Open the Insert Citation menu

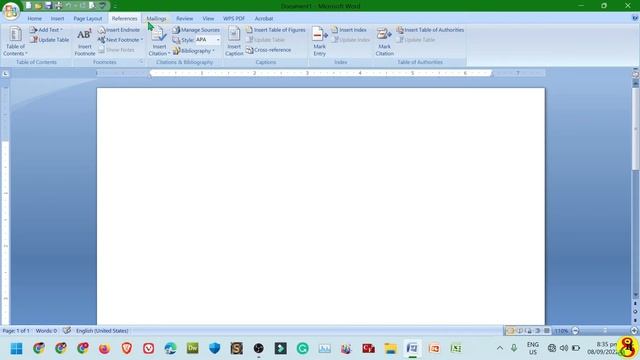[159, 41]
